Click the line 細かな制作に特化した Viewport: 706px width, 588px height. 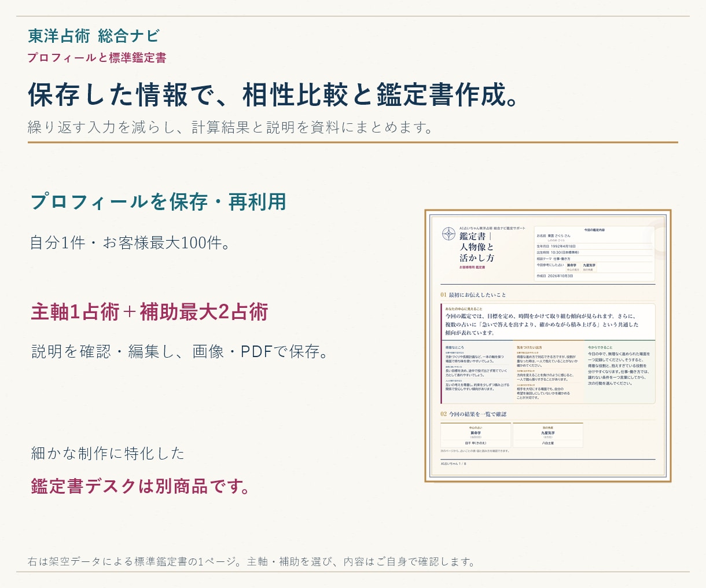point(108,453)
